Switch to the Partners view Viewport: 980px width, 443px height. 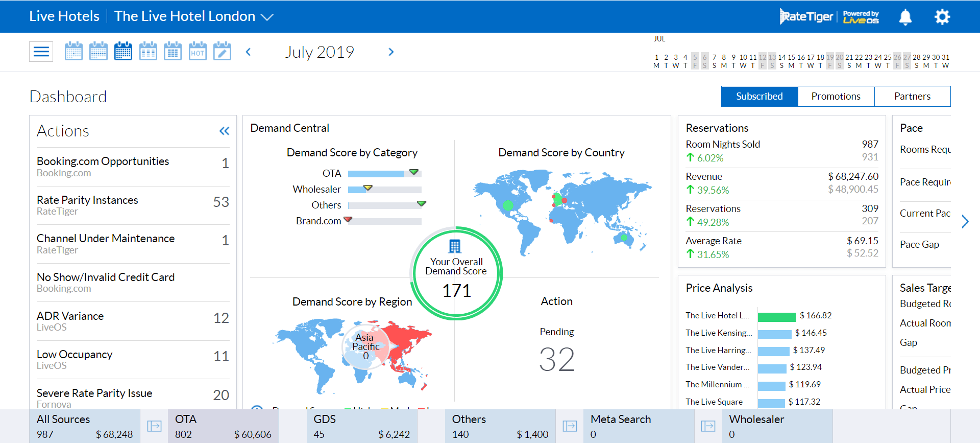[x=912, y=96]
